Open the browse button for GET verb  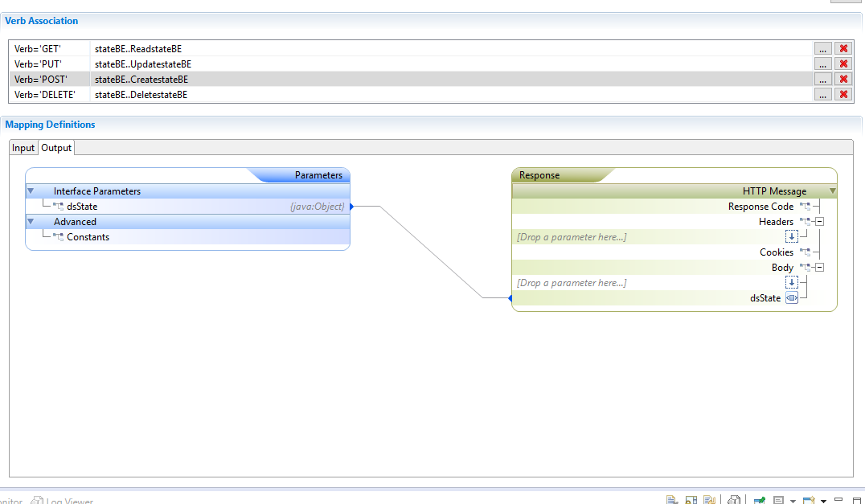[822, 48]
